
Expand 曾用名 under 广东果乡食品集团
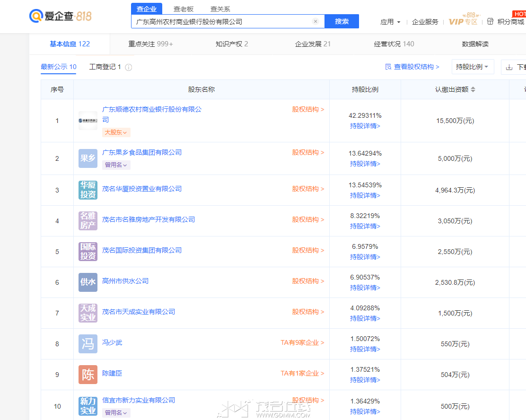click(116, 165)
